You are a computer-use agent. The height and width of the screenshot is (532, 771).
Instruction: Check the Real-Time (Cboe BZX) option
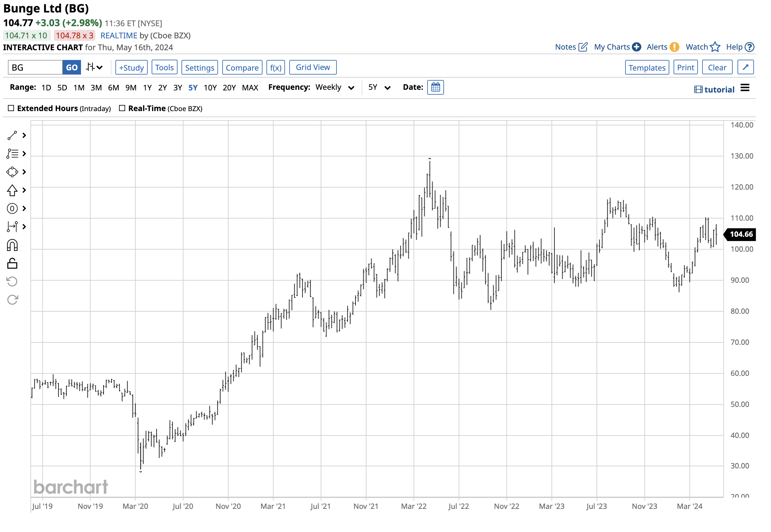(x=122, y=108)
